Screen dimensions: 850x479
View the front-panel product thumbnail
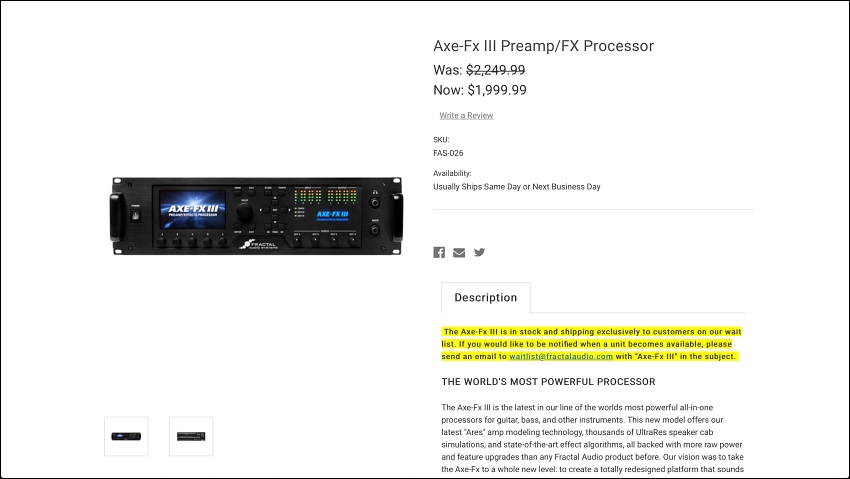click(x=126, y=436)
